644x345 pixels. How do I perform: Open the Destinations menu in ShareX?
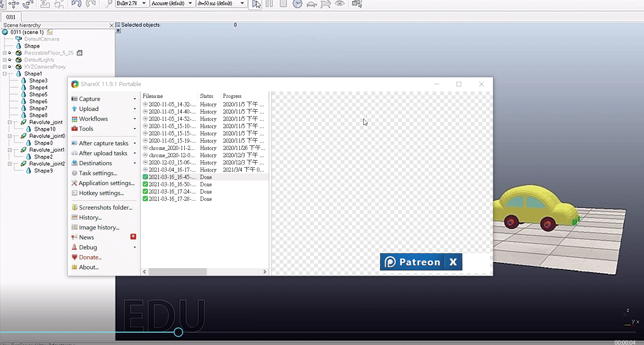[x=104, y=163]
